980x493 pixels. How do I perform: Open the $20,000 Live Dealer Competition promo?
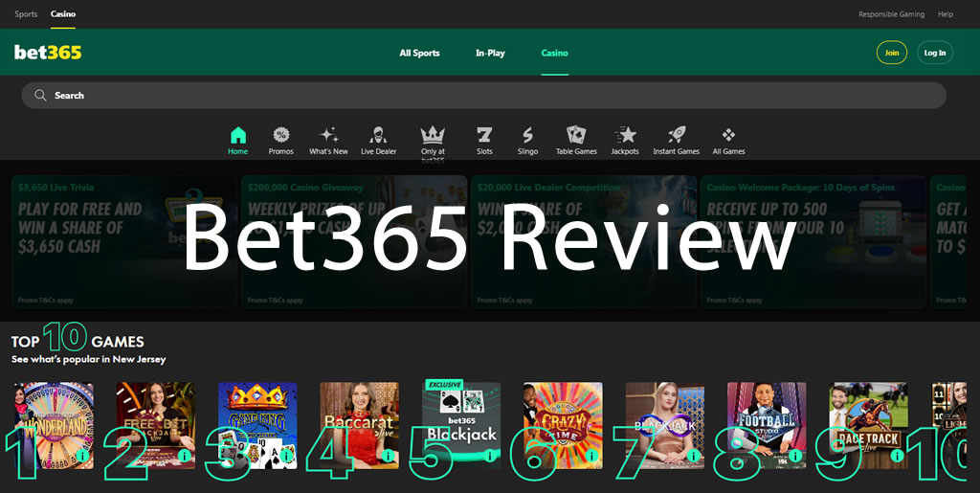click(x=584, y=242)
